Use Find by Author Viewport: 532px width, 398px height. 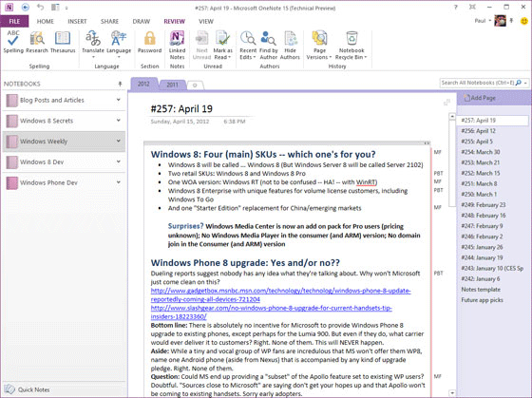268,46
